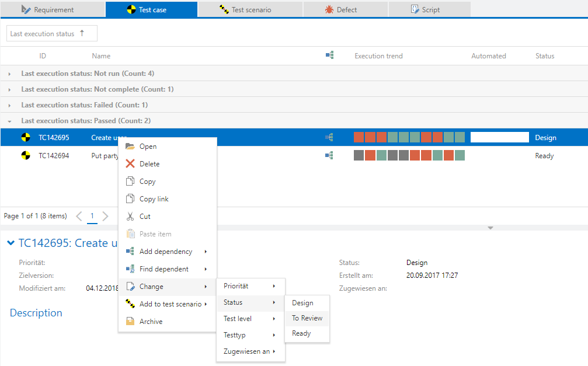This screenshot has width=588, height=366.
Task: Expand the Failed status group
Action: click(x=9, y=105)
